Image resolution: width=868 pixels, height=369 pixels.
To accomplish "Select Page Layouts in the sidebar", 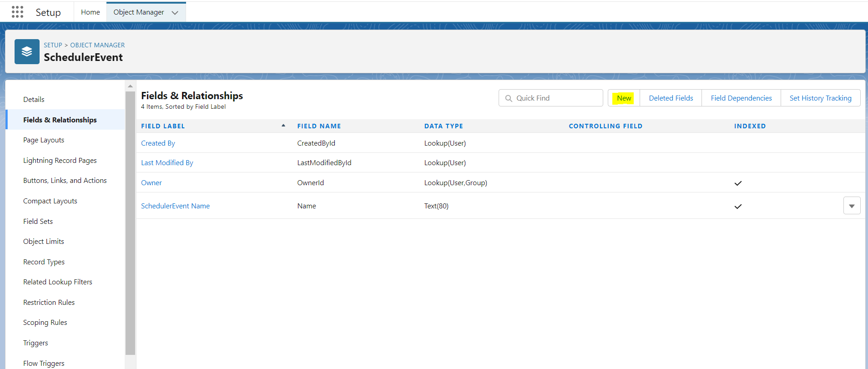I will pyautogui.click(x=44, y=140).
